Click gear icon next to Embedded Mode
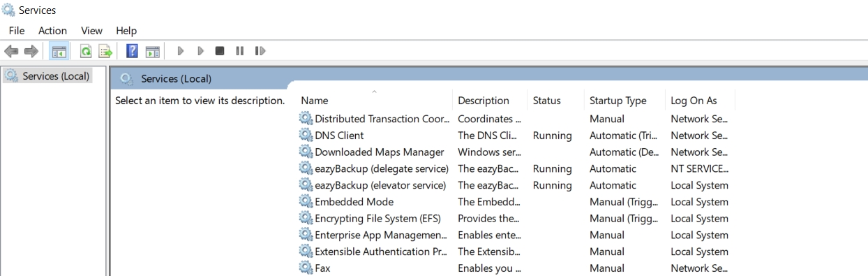This screenshot has height=276, width=868. pyautogui.click(x=306, y=201)
